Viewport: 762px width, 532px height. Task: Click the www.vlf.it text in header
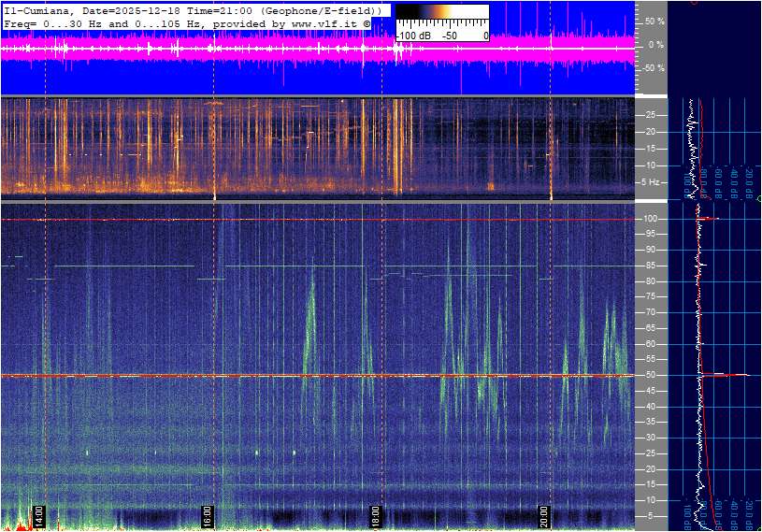[x=322, y=22]
